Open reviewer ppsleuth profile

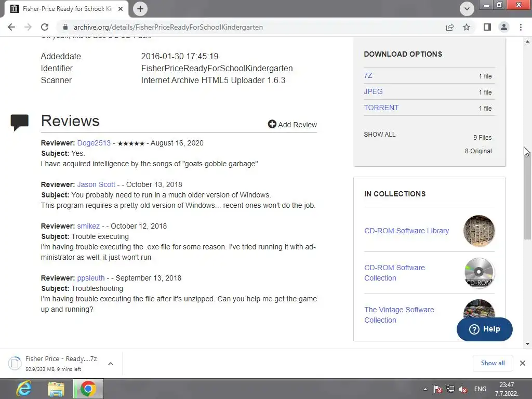point(91,278)
